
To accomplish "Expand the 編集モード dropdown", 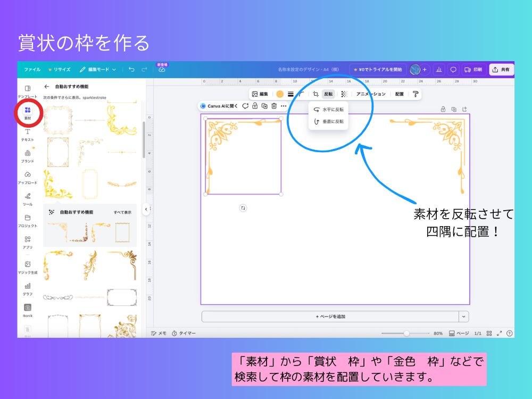I will (98, 70).
